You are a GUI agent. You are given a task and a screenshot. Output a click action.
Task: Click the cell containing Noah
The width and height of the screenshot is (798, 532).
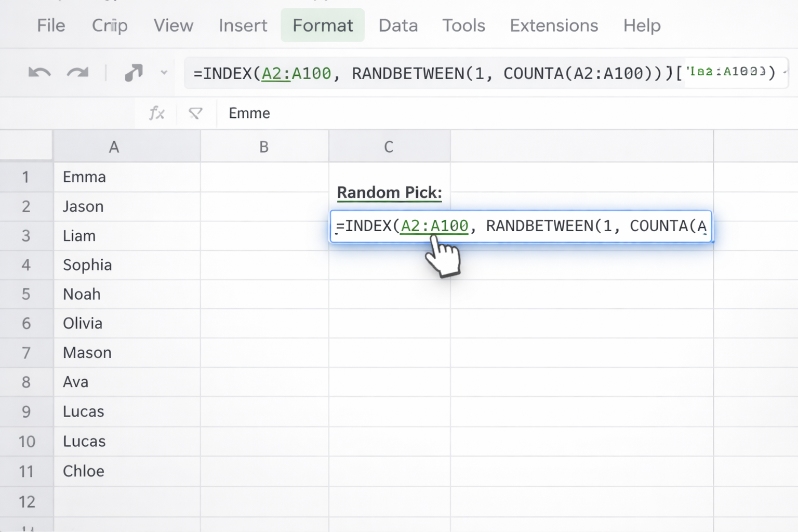click(x=127, y=294)
